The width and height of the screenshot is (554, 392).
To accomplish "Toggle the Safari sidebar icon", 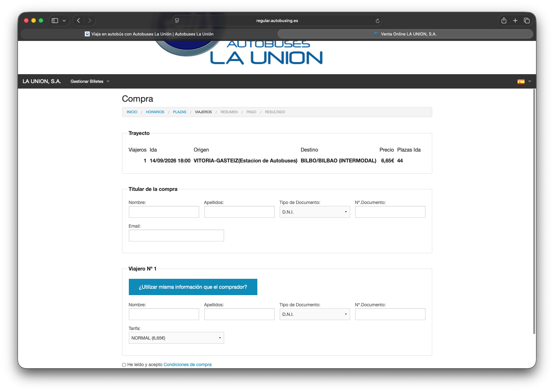I will (x=55, y=20).
